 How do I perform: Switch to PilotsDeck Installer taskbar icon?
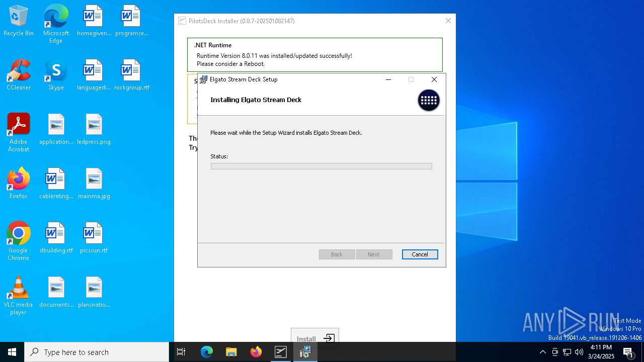[280, 352]
